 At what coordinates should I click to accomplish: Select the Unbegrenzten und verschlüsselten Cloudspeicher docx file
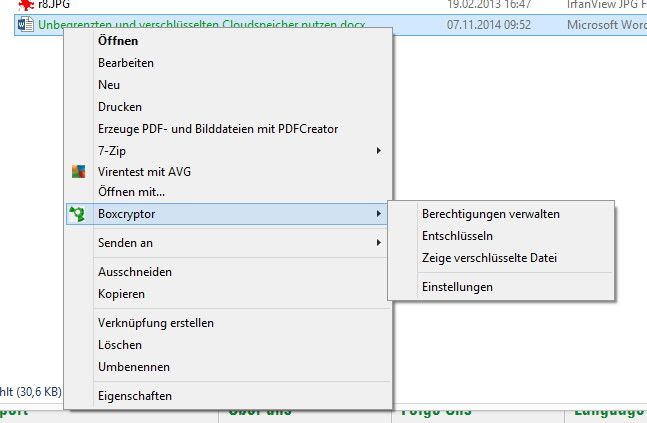pyautogui.click(x=202, y=24)
